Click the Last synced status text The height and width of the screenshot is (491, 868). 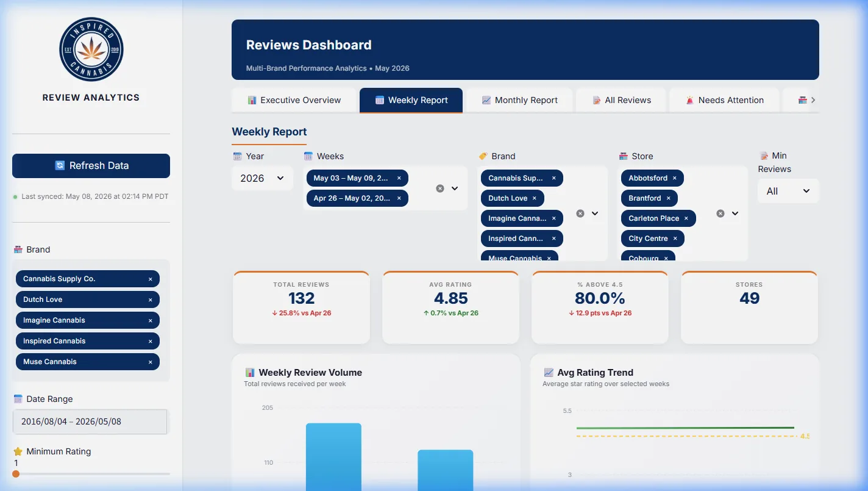pos(94,196)
